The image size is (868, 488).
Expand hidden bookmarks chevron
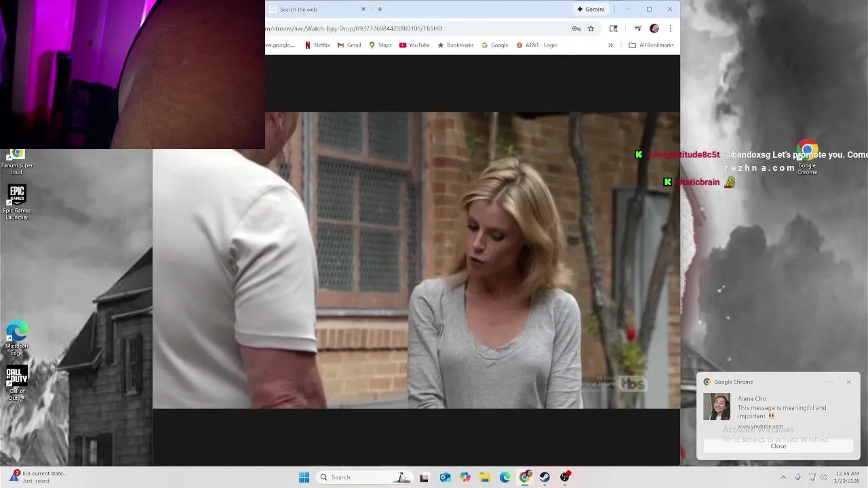coord(610,45)
